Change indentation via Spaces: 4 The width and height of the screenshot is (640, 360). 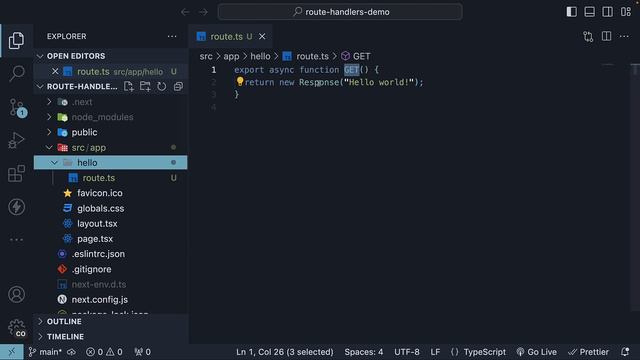click(364, 352)
